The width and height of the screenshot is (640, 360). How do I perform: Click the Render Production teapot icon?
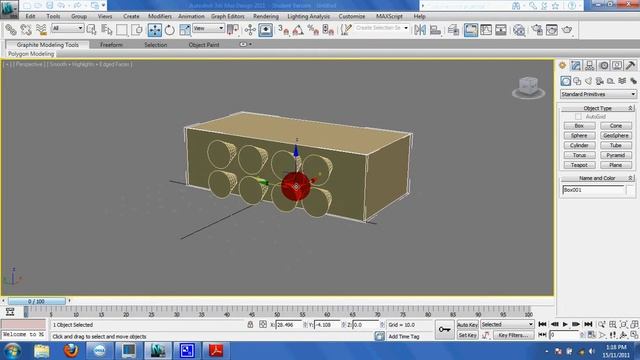[x=567, y=29]
